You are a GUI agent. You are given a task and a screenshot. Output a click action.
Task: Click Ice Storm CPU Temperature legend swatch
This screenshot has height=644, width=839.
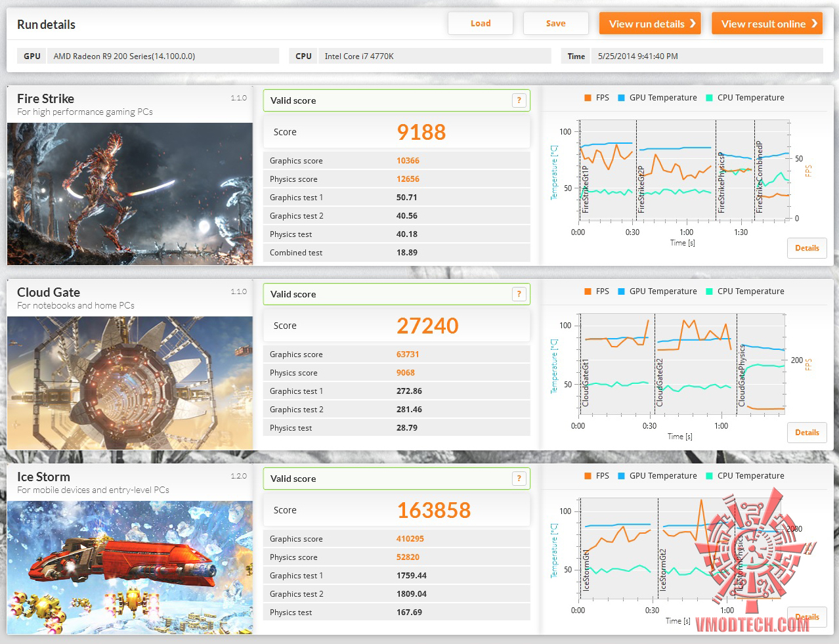pos(709,476)
